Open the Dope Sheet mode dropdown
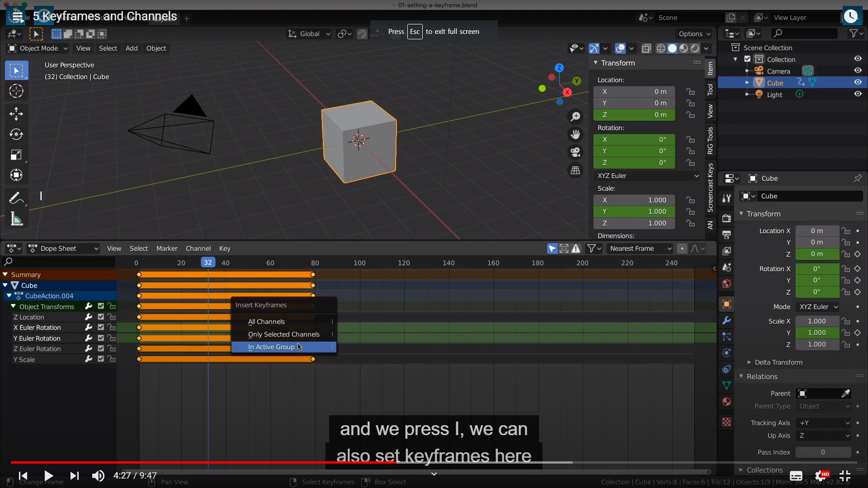The image size is (868, 488). [63, 249]
